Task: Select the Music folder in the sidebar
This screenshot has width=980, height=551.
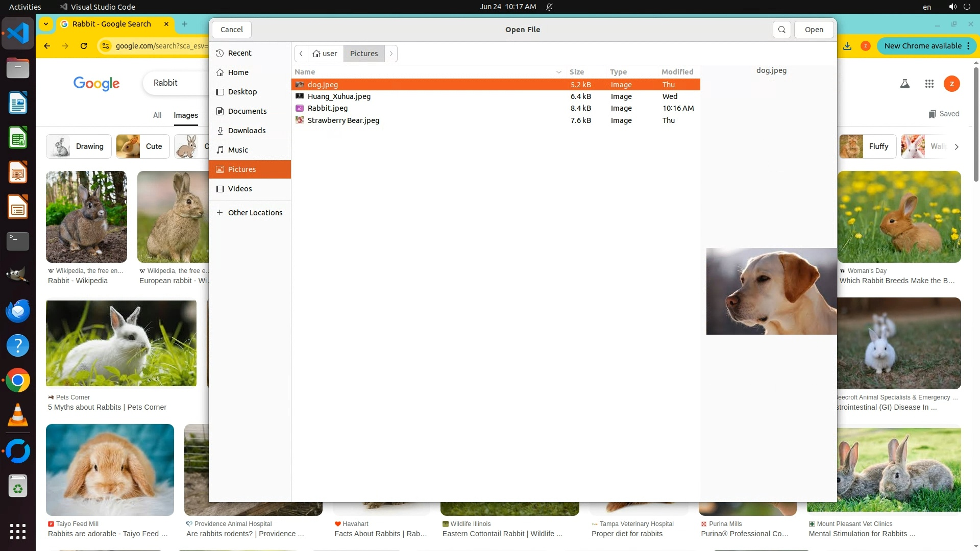Action: pyautogui.click(x=238, y=150)
